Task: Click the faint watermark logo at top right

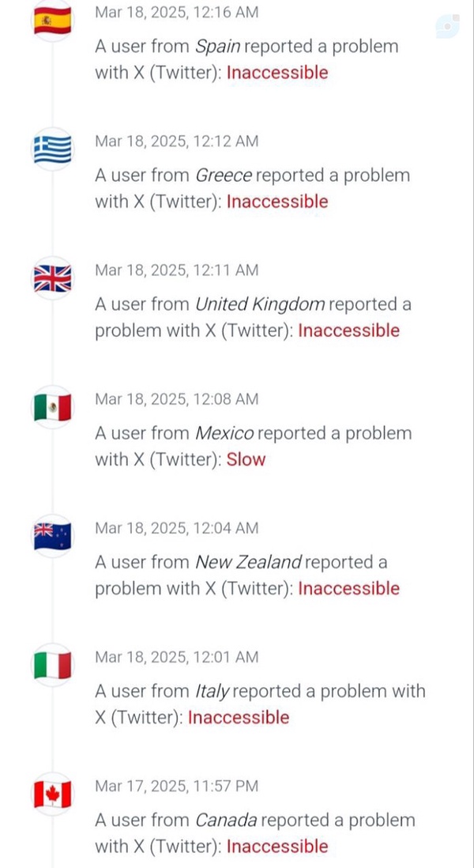Action: 447,26
